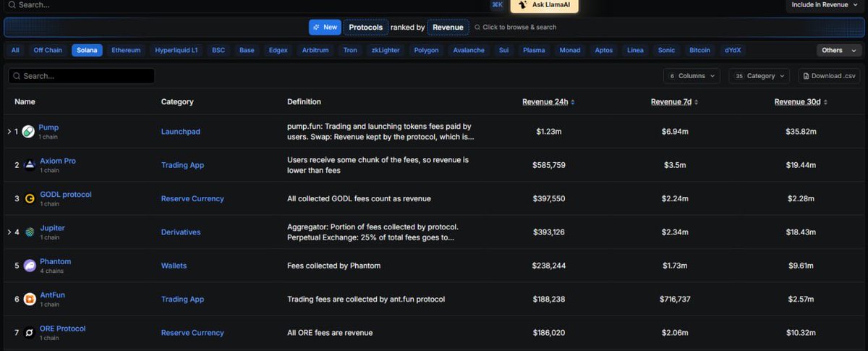Select the Hyperliquid L1 tab
868x351 pixels.
point(176,51)
